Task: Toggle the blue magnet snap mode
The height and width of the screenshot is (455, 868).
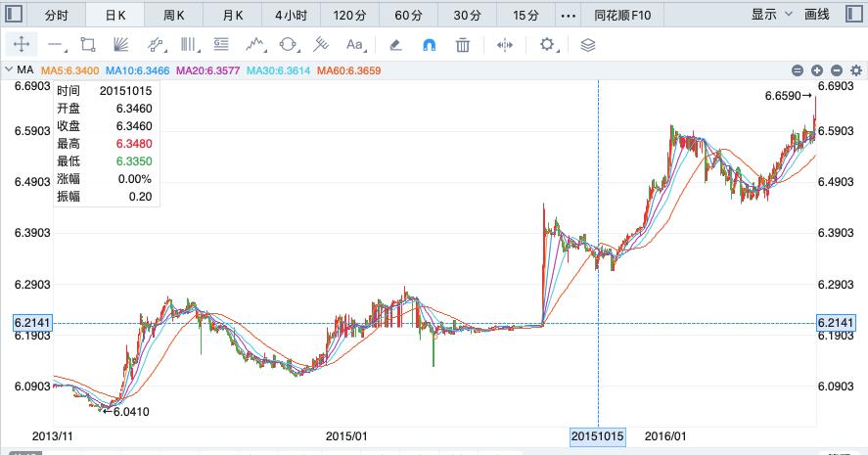Action: point(429,45)
